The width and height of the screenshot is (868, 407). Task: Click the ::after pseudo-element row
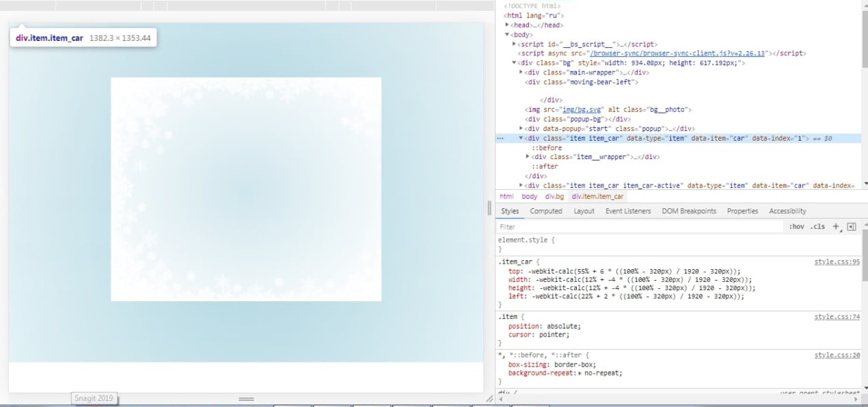[x=545, y=167]
